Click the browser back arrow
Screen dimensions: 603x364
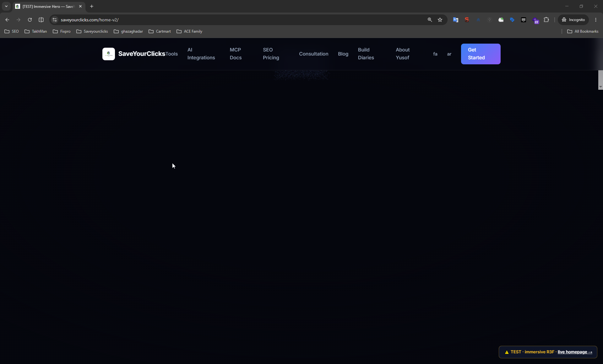7,20
